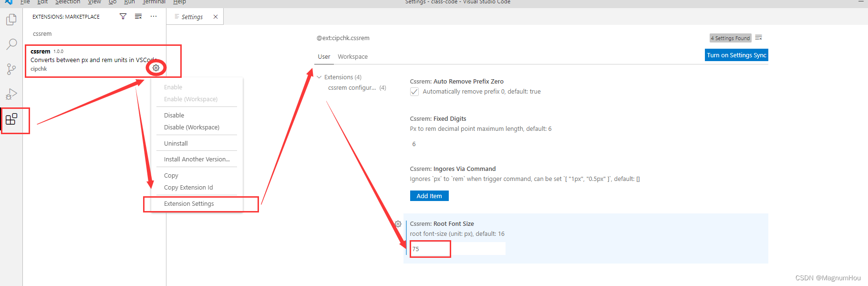Open the File menu
The height and width of the screenshot is (286, 868).
click(25, 2)
